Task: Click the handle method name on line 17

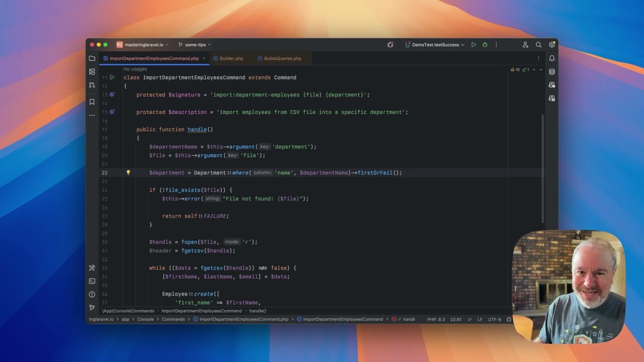Action: (x=197, y=129)
